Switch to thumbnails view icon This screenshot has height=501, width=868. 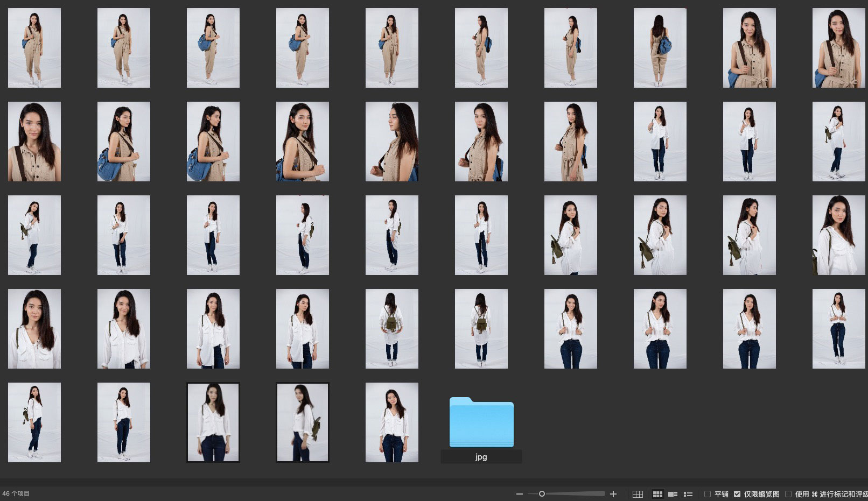click(x=657, y=494)
